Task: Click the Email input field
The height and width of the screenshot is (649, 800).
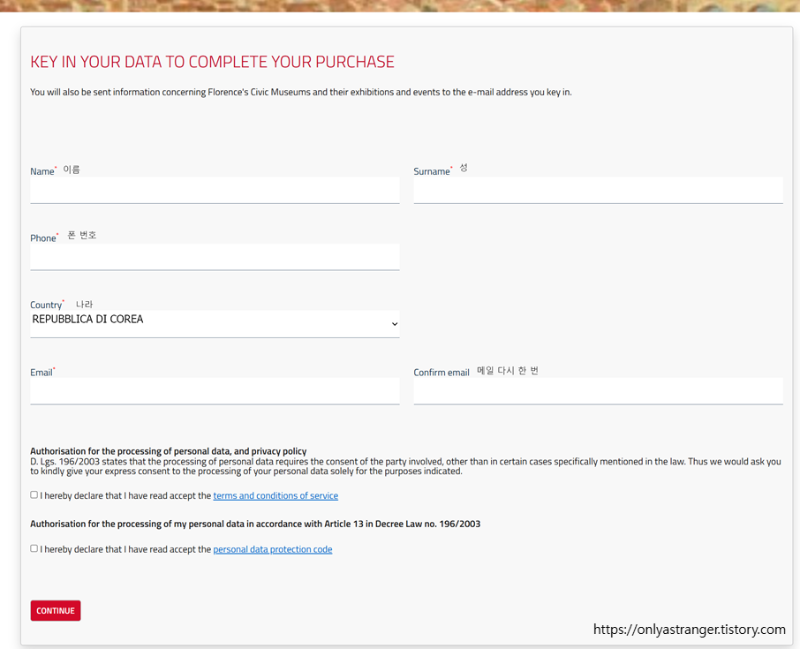Action: pyautogui.click(x=215, y=391)
